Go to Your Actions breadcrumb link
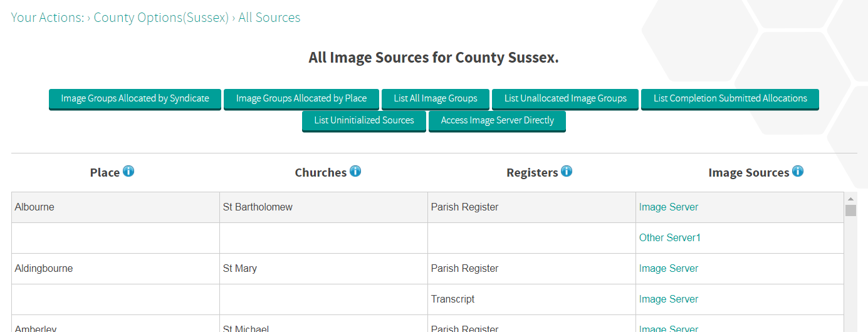 pyautogui.click(x=48, y=18)
